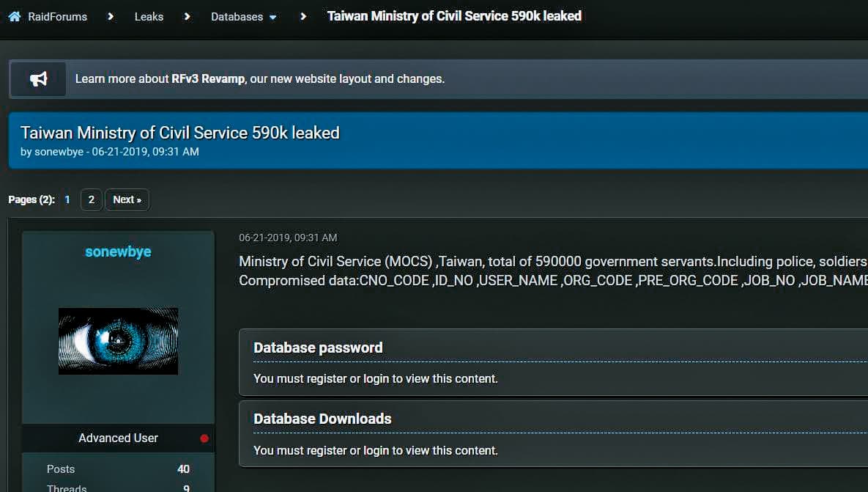Click the megaphone announcement icon

(38, 78)
